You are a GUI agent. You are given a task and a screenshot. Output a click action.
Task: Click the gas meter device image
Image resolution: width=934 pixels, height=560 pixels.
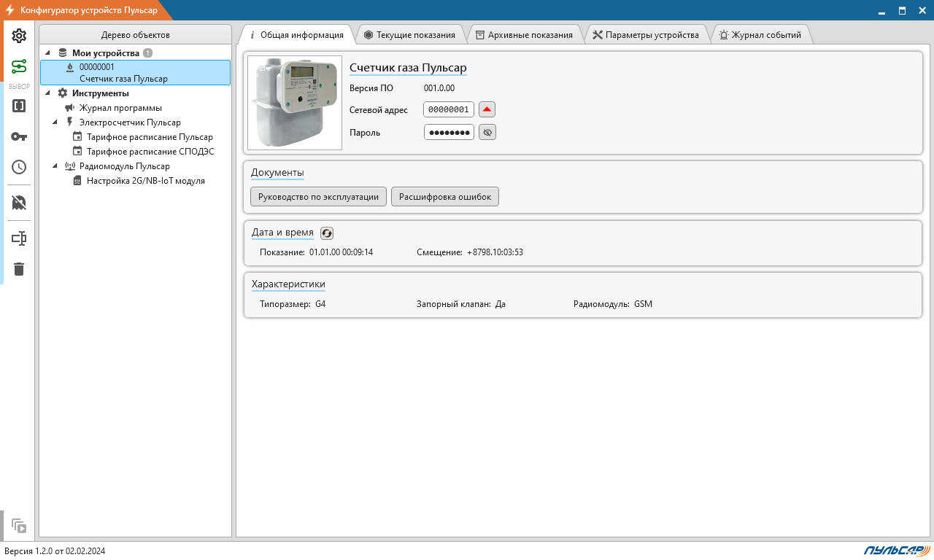[295, 103]
